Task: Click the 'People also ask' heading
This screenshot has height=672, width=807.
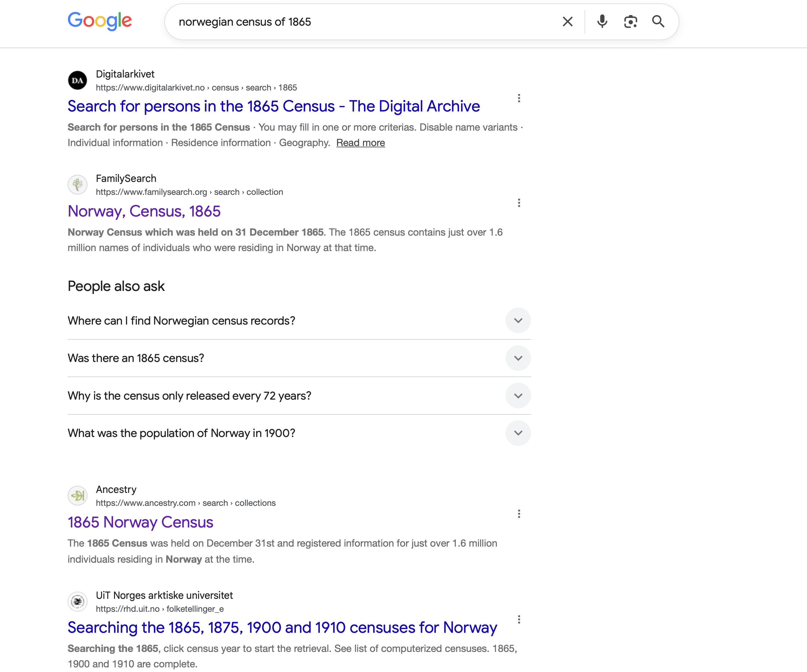Action: coord(116,286)
